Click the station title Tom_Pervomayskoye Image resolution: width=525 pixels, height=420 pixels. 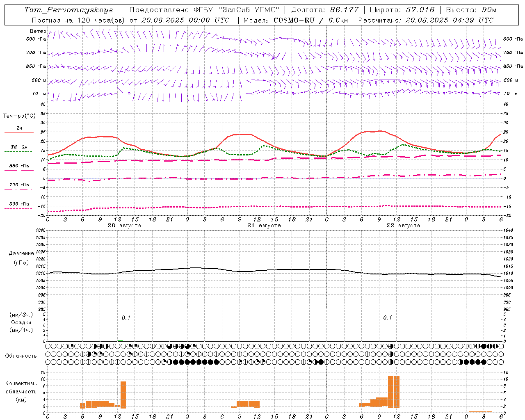point(68,10)
